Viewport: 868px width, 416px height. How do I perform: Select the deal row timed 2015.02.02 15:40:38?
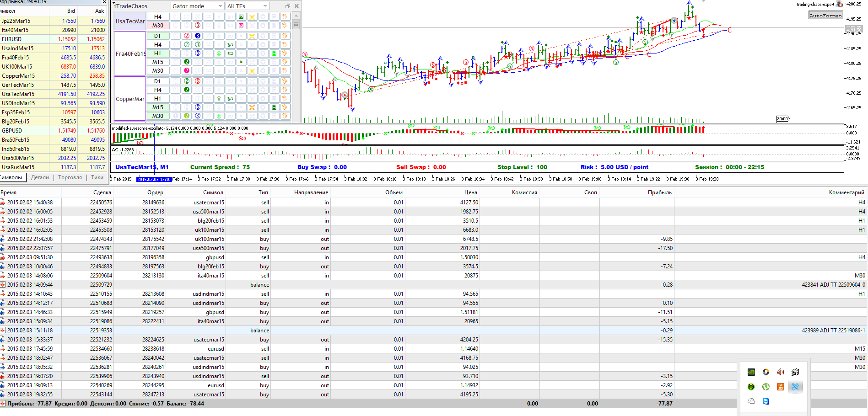[434, 203]
